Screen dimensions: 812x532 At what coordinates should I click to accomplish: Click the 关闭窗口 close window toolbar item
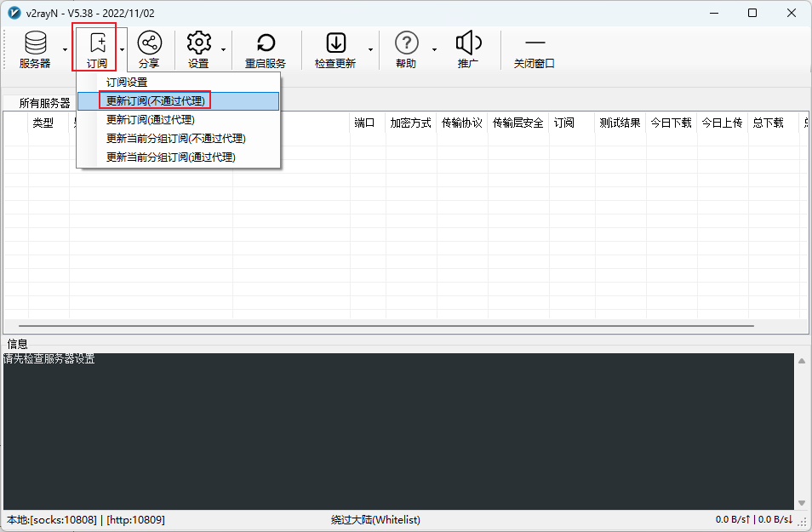(535, 49)
